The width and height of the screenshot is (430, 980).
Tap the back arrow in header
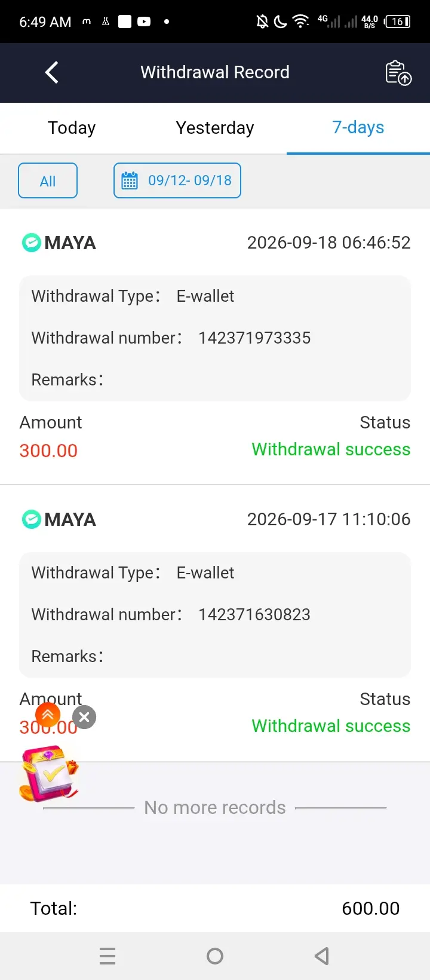point(52,72)
